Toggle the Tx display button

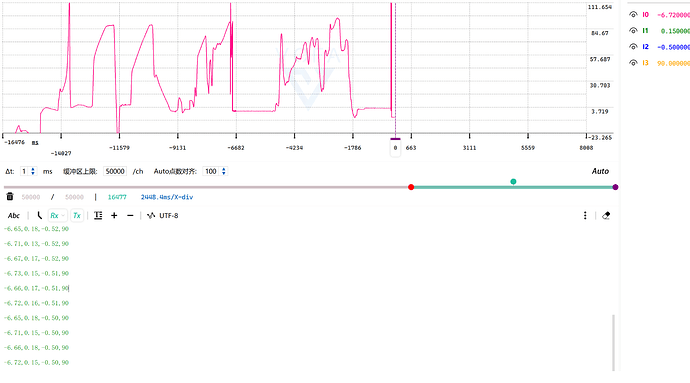pyautogui.click(x=77, y=215)
